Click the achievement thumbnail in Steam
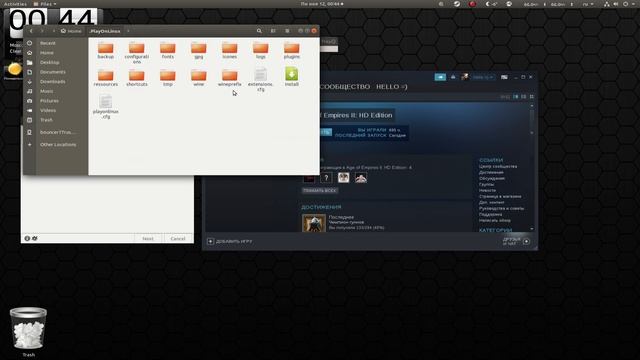Image resolution: width=640 pixels, height=360 pixels. [x=314, y=223]
